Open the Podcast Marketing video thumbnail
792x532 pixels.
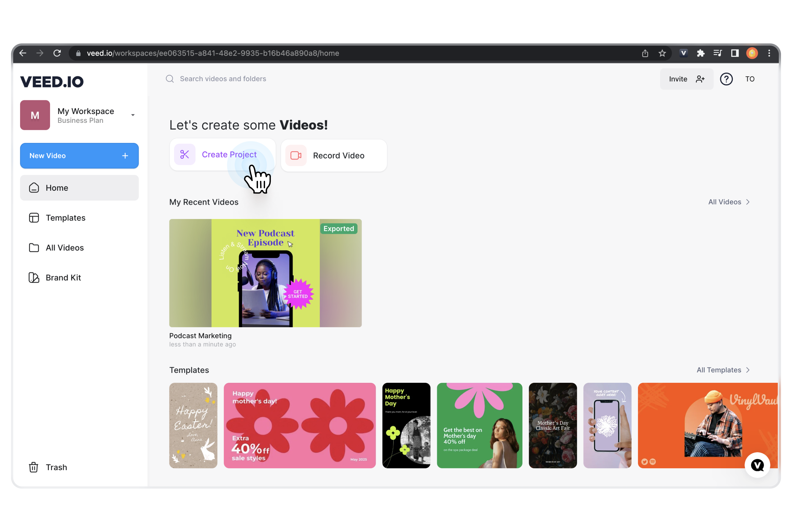[266, 273]
